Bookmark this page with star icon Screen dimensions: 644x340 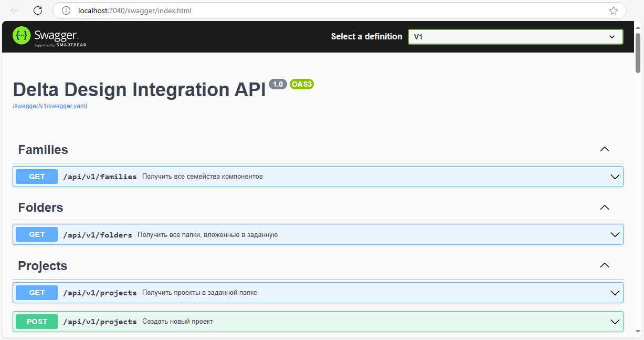(x=613, y=11)
